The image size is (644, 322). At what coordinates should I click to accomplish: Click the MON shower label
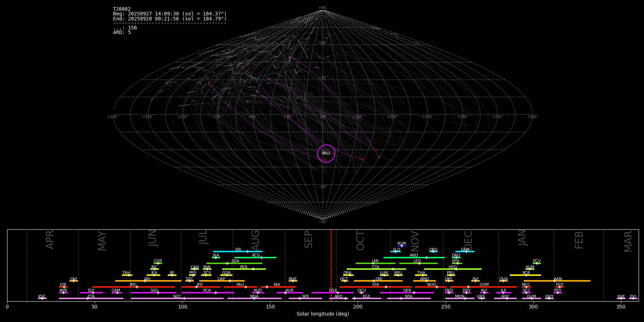pos(460,297)
